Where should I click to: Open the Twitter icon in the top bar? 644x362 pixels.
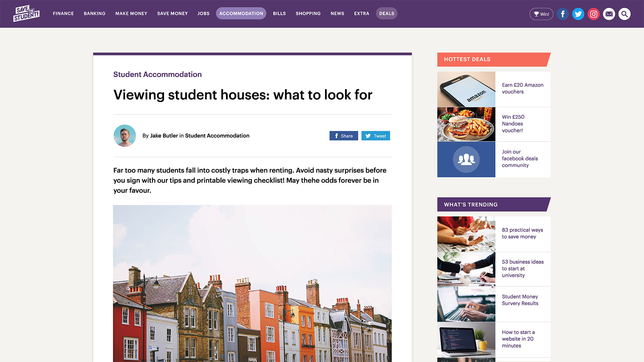578,14
